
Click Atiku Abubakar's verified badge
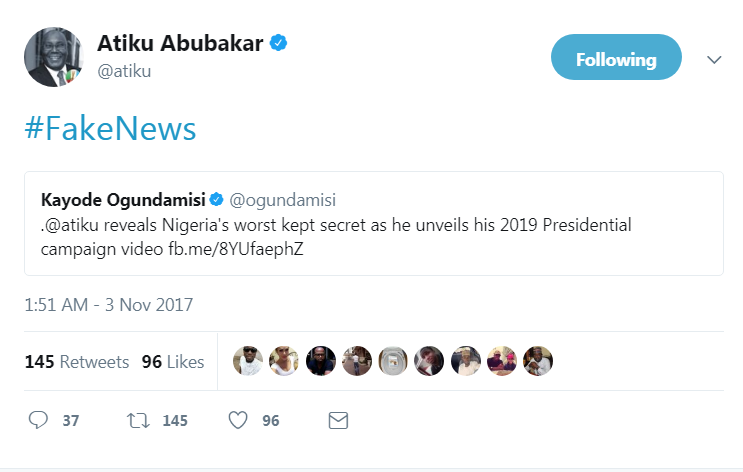281,42
